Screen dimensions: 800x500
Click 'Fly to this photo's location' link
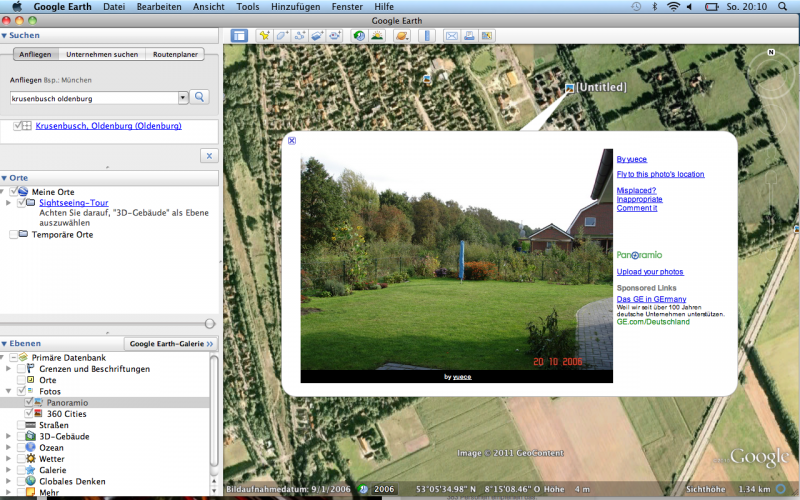coord(660,174)
